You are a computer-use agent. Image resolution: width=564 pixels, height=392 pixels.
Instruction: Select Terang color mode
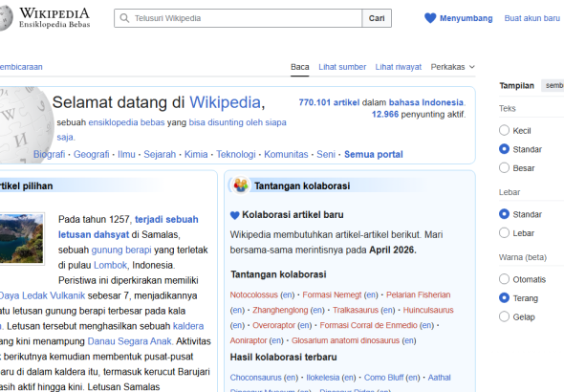point(504,297)
